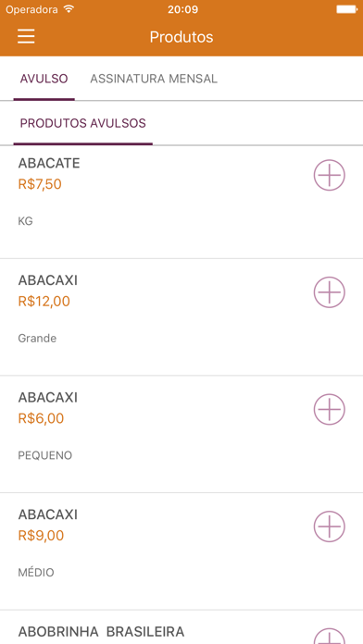Tap the 20:09 clock in status bar

pos(183,9)
